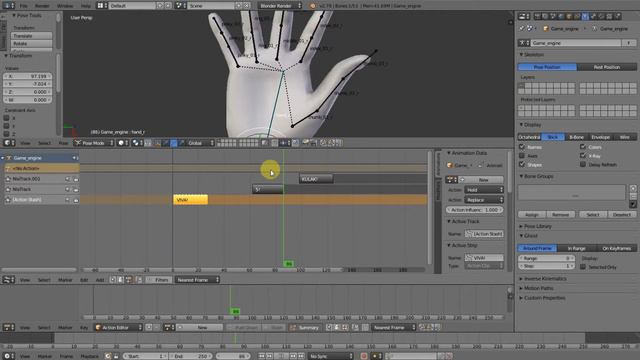Open the Render menu

(42, 6)
